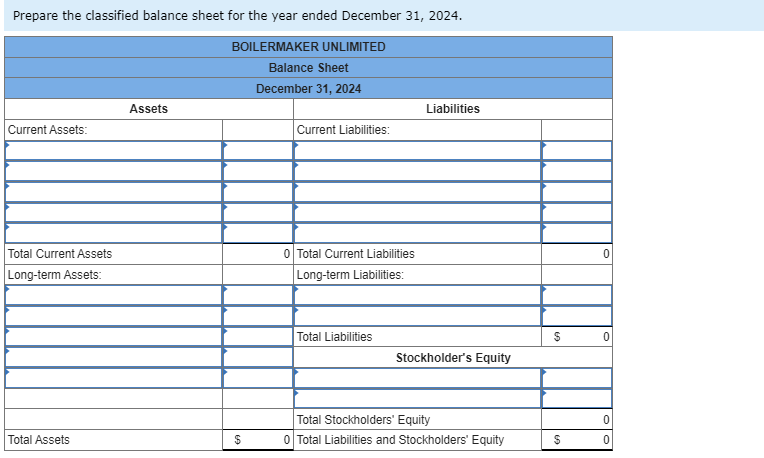This screenshot has height=458, width=764.
Task: Click first amount field under Long-term Liabilities
Action: click(x=577, y=295)
